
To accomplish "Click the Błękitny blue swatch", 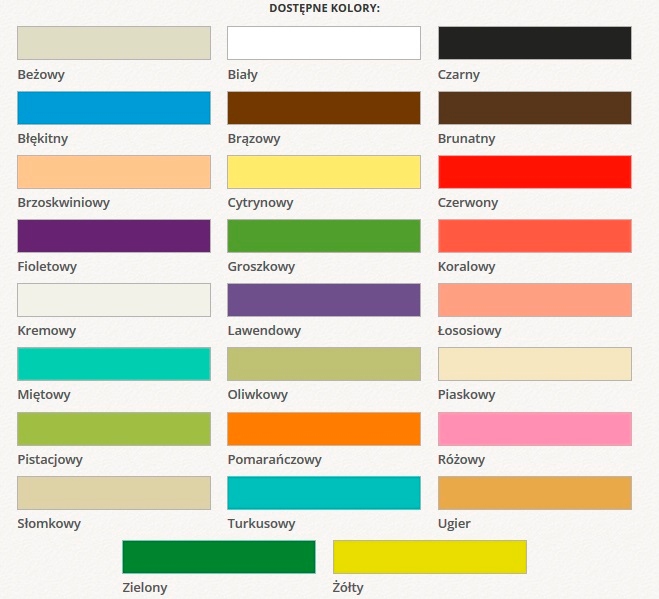I will pyautogui.click(x=114, y=108).
